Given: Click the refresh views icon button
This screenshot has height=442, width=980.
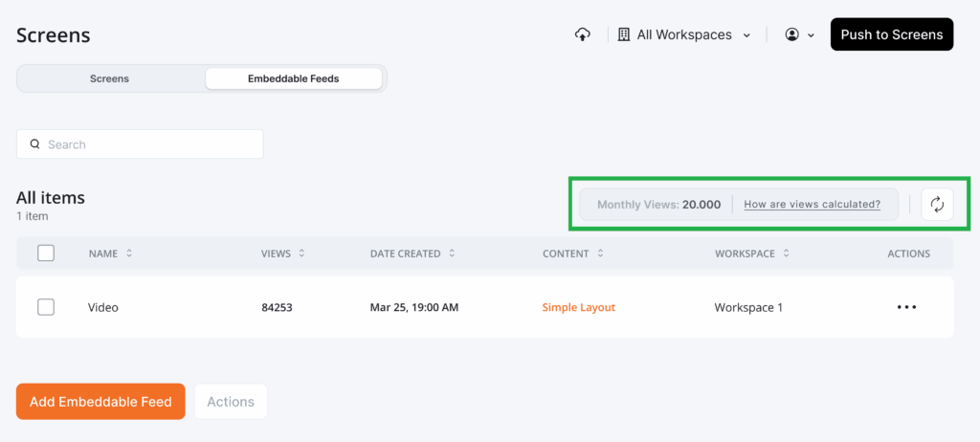Looking at the screenshot, I should click(x=937, y=204).
